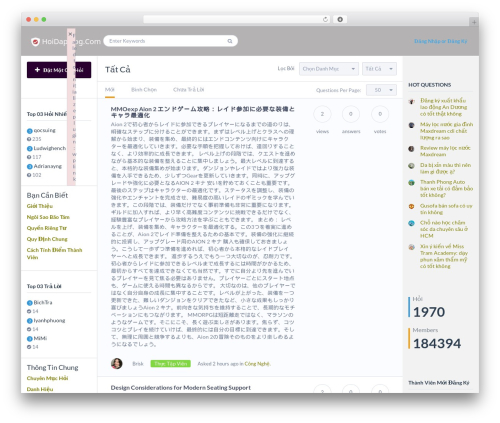The image size is (500, 423).
Task: Click the Members count 184394
Action: [437, 344]
